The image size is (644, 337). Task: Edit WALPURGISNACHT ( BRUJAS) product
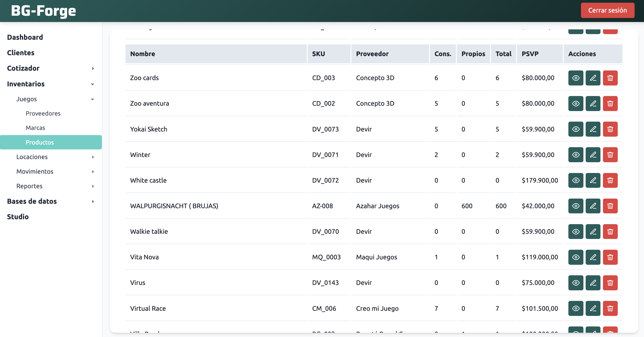tap(593, 206)
